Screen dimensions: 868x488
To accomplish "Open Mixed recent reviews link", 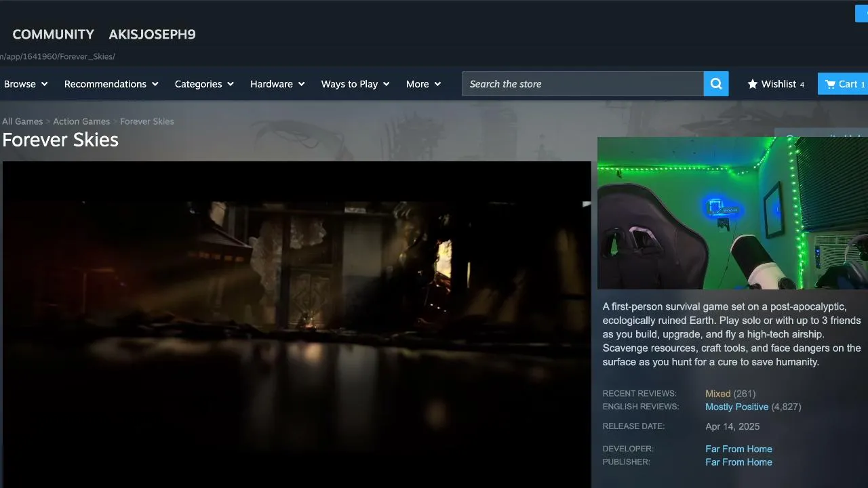I will (x=718, y=394).
